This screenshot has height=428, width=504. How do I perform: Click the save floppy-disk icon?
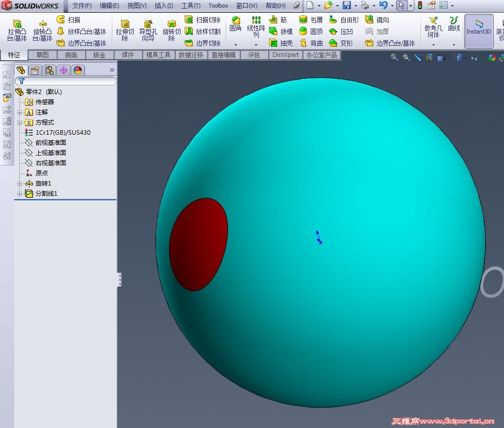[x=347, y=5]
